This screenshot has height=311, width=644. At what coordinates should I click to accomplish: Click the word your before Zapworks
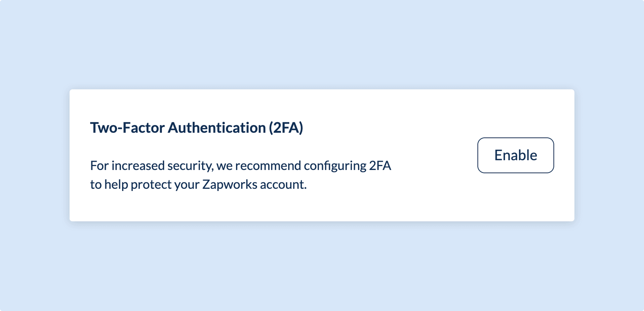pyautogui.click(x=187, y=185)
